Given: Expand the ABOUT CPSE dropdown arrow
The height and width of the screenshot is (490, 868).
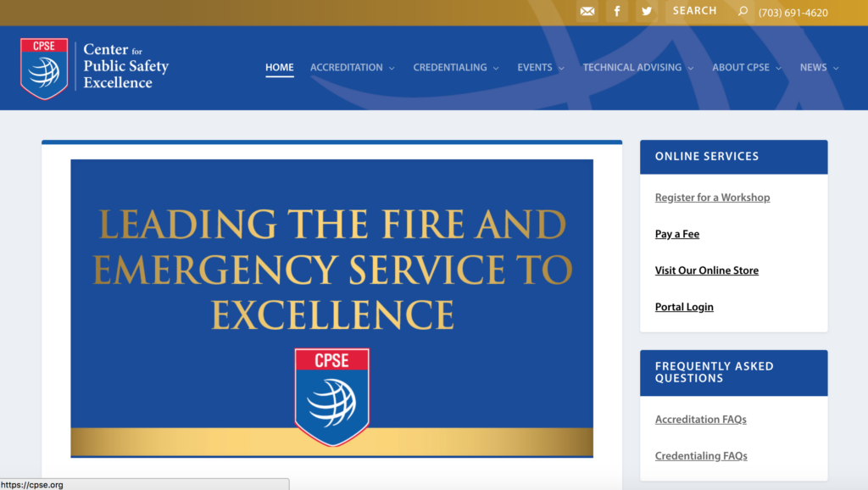Looking at the screenshot, I should (778, 68).
